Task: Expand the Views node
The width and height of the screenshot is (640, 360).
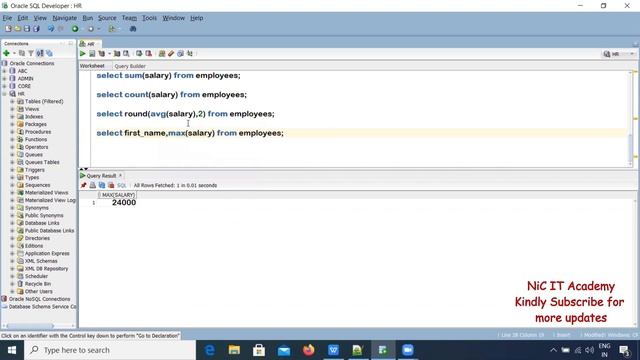Action: tap(12, 109)
